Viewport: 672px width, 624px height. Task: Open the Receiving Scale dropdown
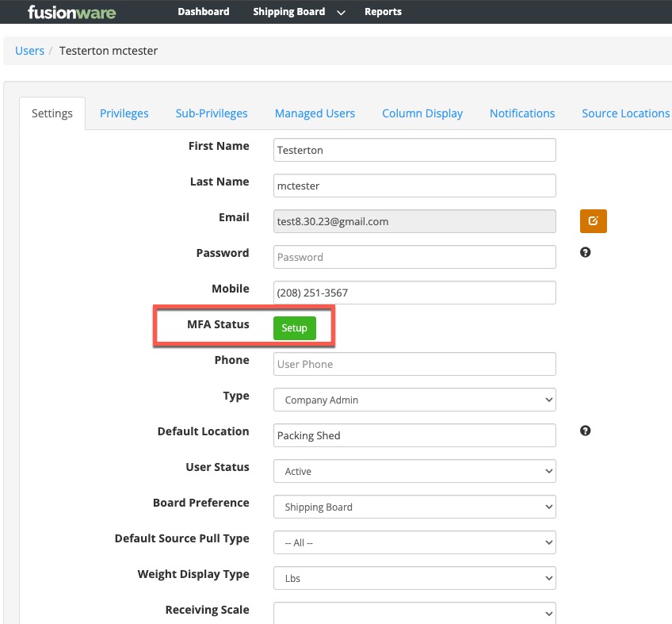click(x=414, y=612)
